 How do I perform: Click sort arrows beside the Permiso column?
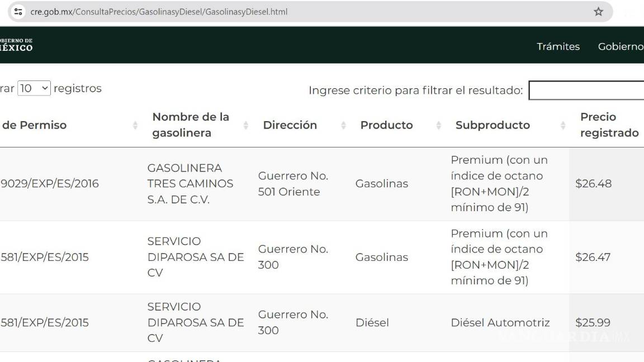[x=135, y=125]
